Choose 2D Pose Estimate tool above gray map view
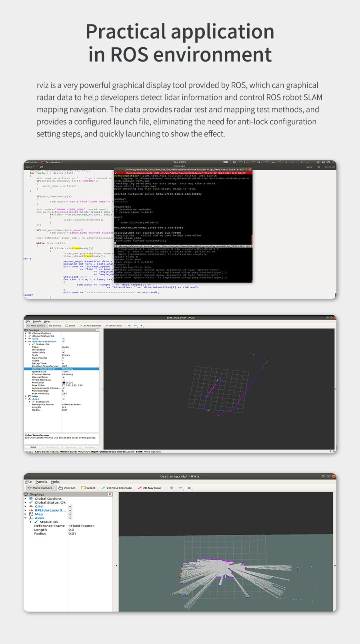360x644 pixels. pyautogui.click(x=116, y=488)
